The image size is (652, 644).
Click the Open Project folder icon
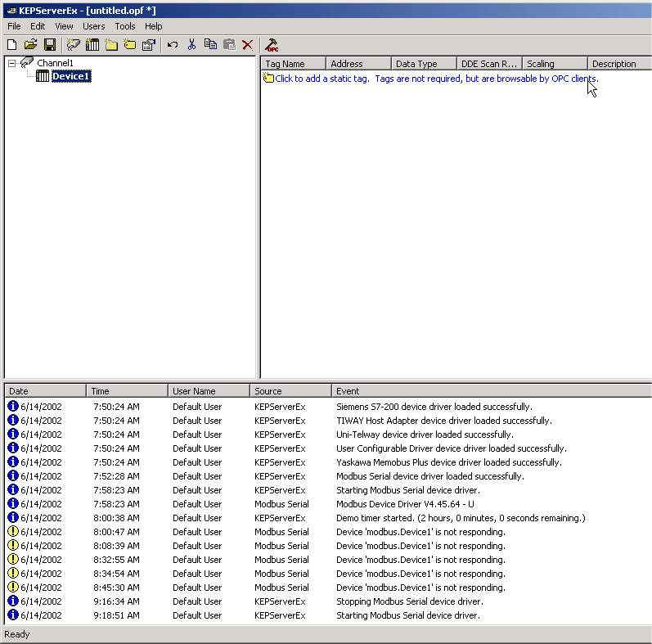[30, 45]
